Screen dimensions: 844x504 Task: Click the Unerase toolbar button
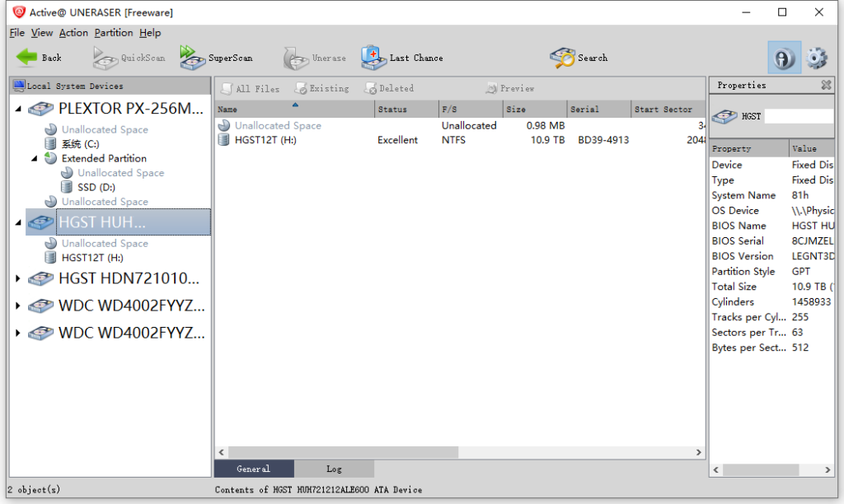click(x=315, y=58)
